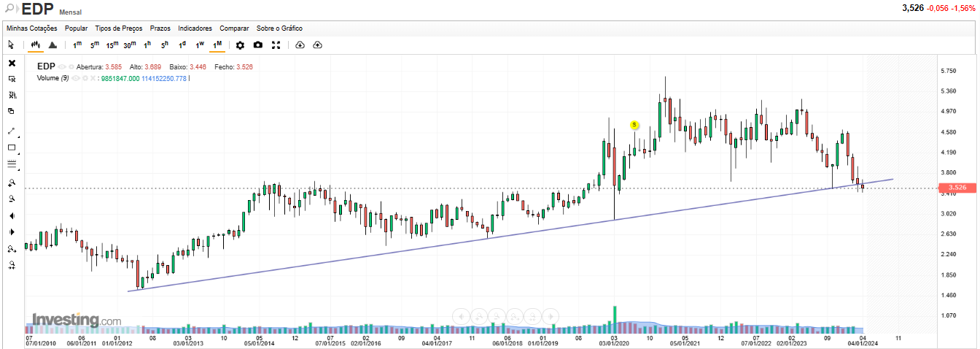
Task: Set timeframe to 1 hour
Action: tap(147, 45)
